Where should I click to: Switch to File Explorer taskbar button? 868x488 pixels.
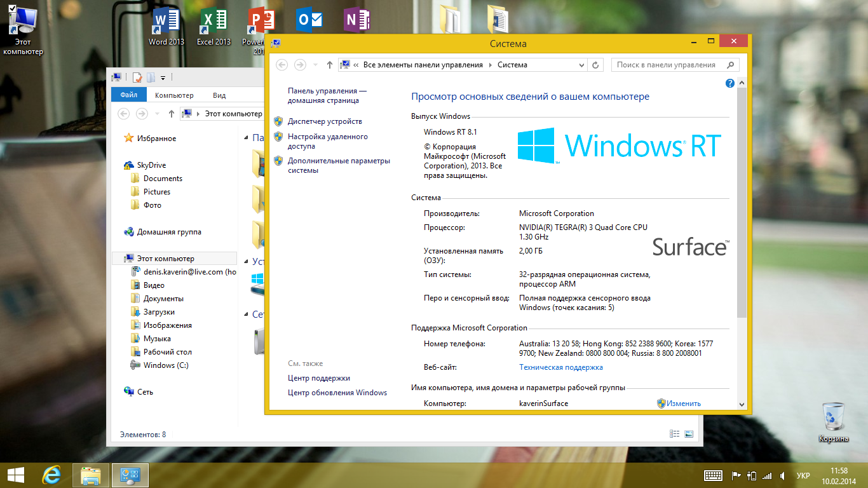(x=92, y=475)
